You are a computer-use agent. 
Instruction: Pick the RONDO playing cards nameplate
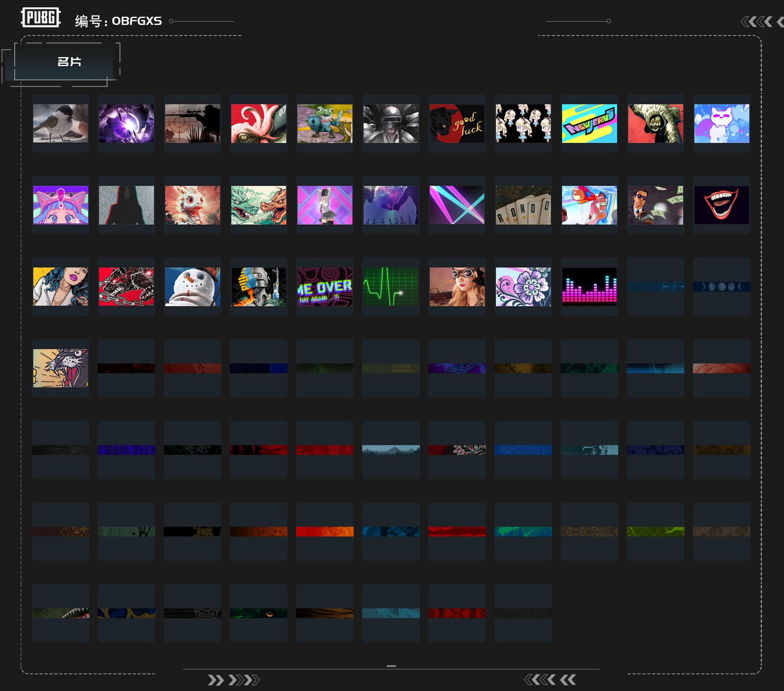(x=523, y=205)
